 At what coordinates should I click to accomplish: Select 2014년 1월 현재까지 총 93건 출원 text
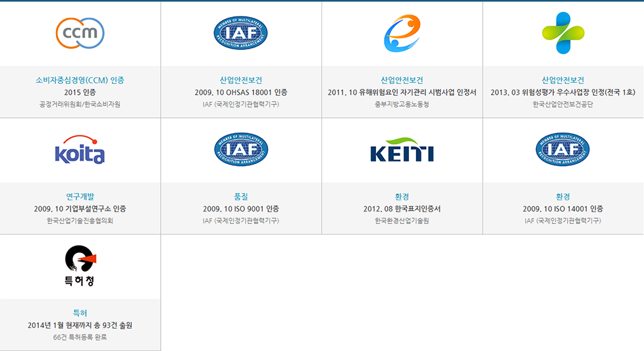[x=80, y=325]
